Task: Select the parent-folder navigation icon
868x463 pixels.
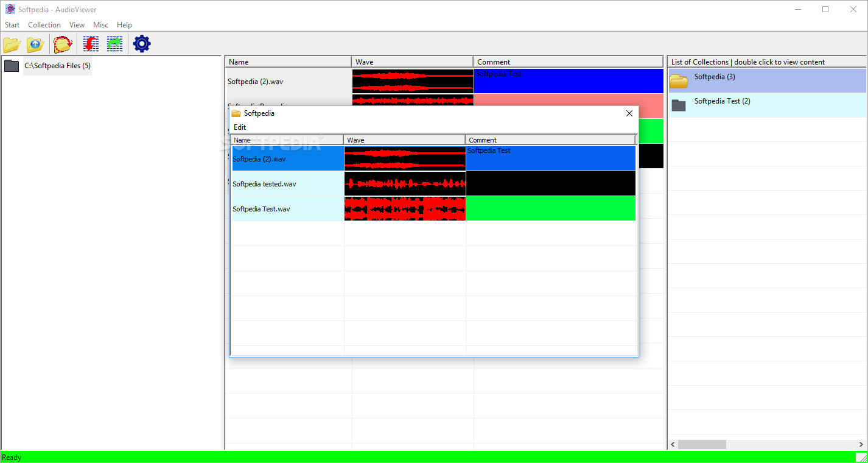Action: 35,43
